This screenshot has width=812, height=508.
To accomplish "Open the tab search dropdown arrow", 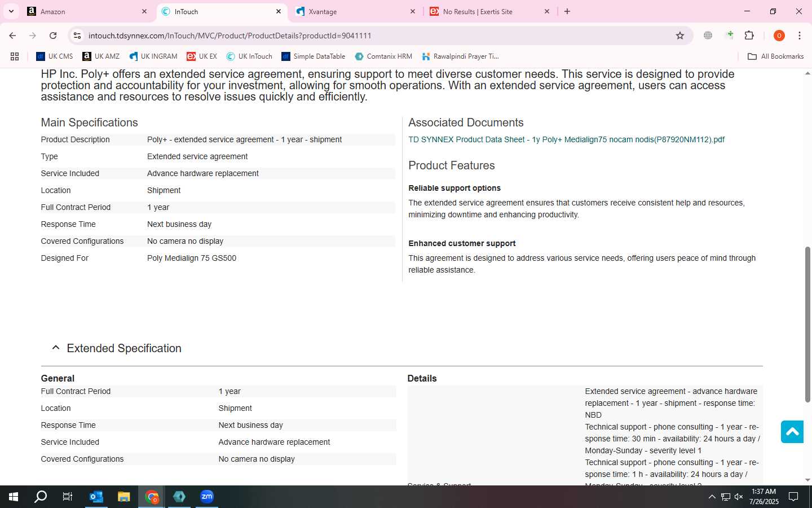I will tap(11, 11).
